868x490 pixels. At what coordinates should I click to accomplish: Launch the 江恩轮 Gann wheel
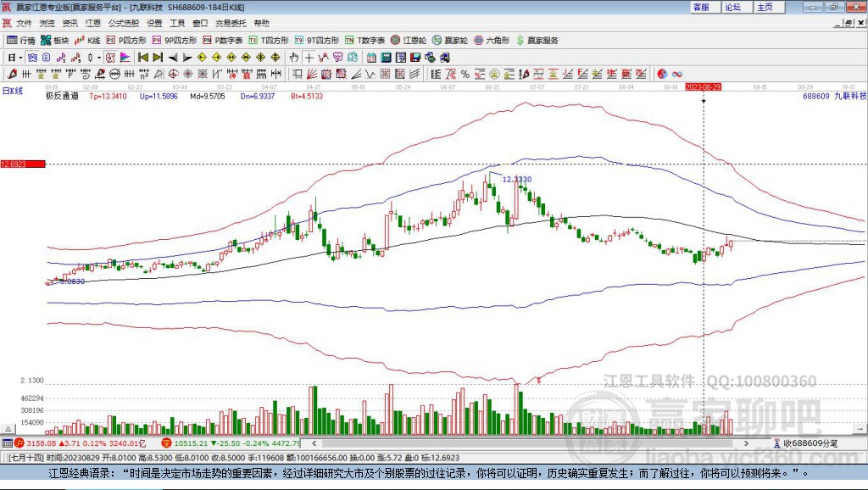click(x=408, y=41)
